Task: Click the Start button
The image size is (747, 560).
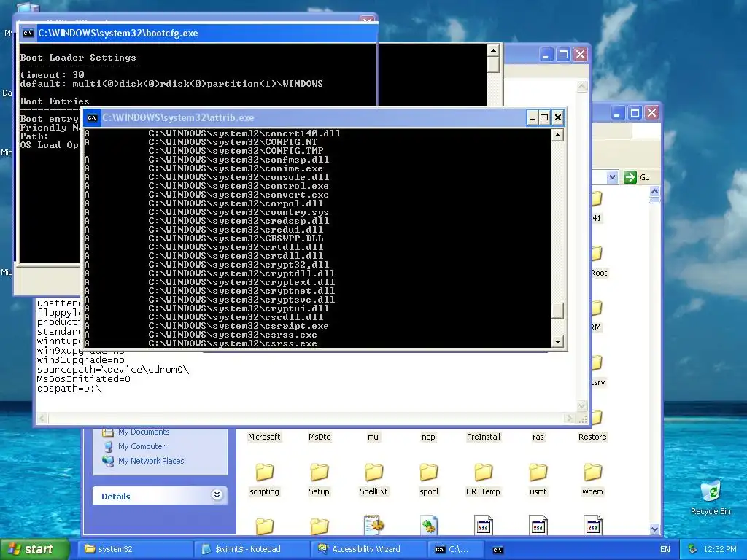Action: pyautogui.click(x=34, y=549)
